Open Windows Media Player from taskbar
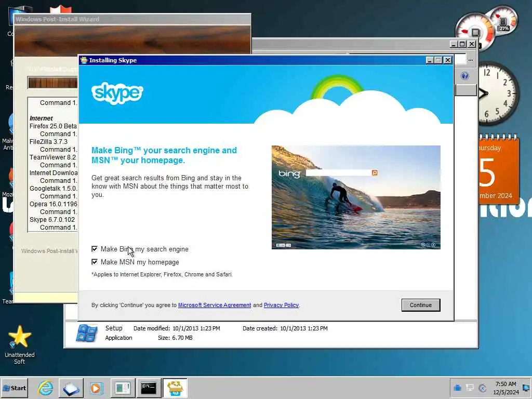Image resolution: width=532 pixels, height=399 pixels. (x=96, y=388)
